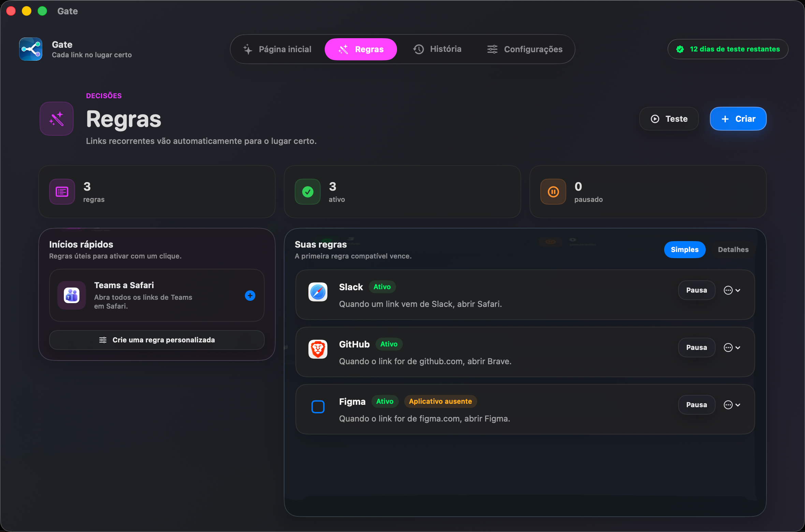Open the Configurações tab

pos(525,49)
